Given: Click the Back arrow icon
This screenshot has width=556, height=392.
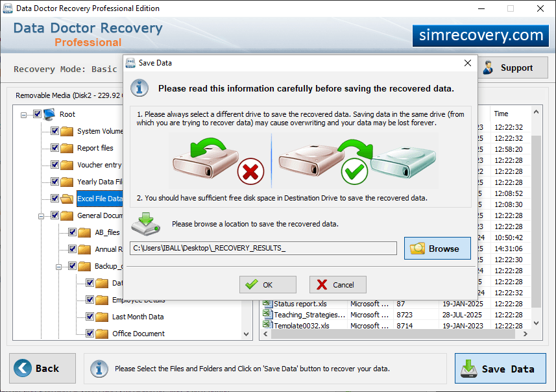Looking at the screenshot, I should pos(23,368).
